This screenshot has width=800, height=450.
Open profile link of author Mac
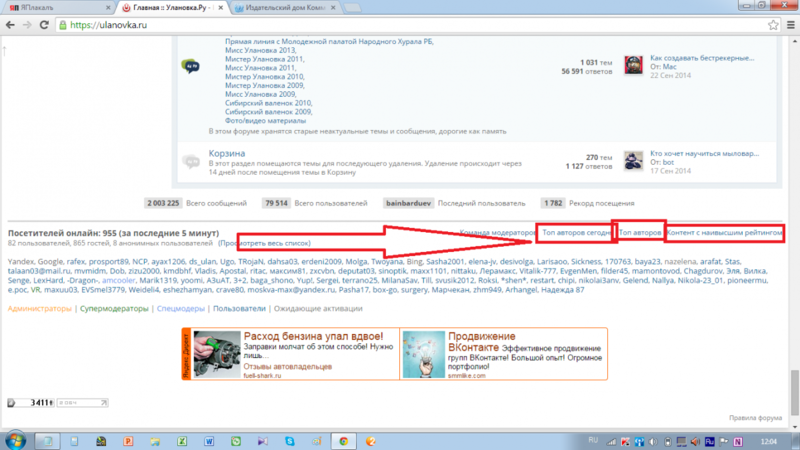669,66
